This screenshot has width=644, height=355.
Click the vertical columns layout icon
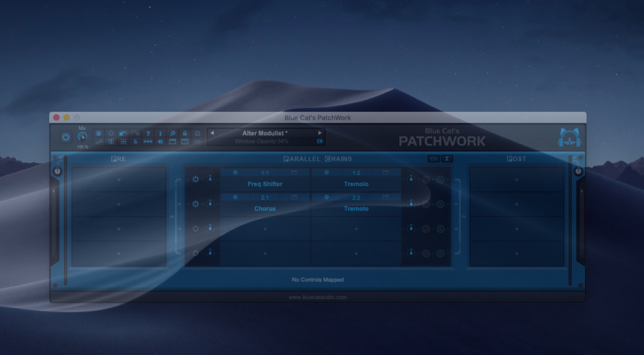[x=111, y=142]
